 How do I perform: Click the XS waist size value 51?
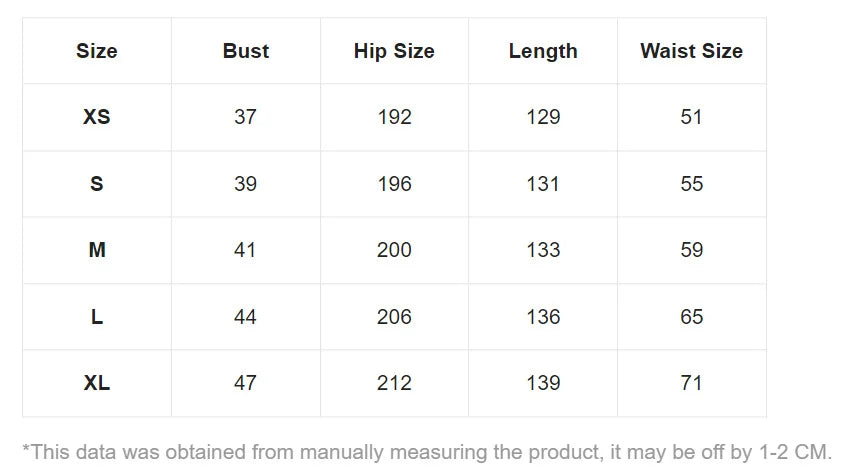692,117
